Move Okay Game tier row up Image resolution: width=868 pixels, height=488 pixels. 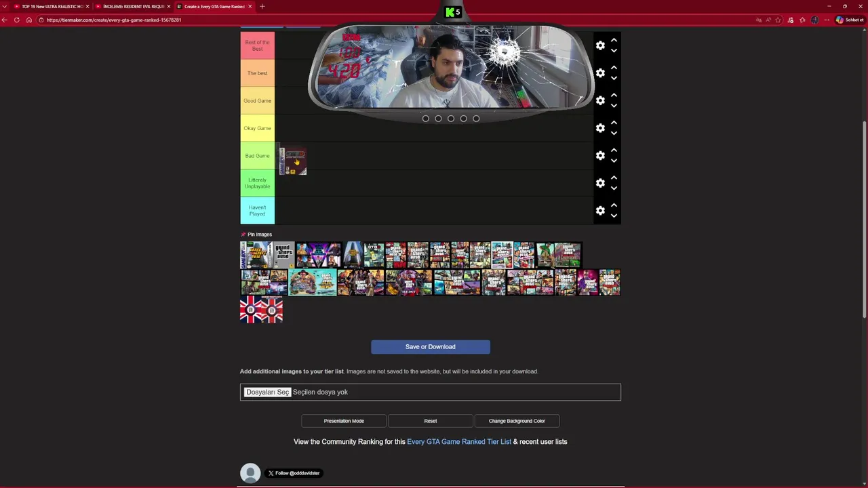(614, 123)
